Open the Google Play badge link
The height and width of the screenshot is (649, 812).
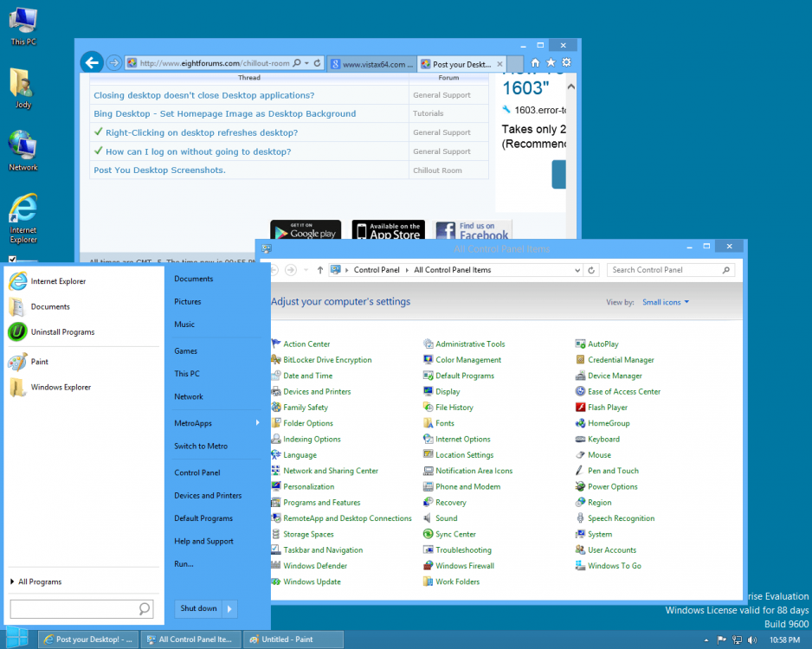(x=306, y=230)
